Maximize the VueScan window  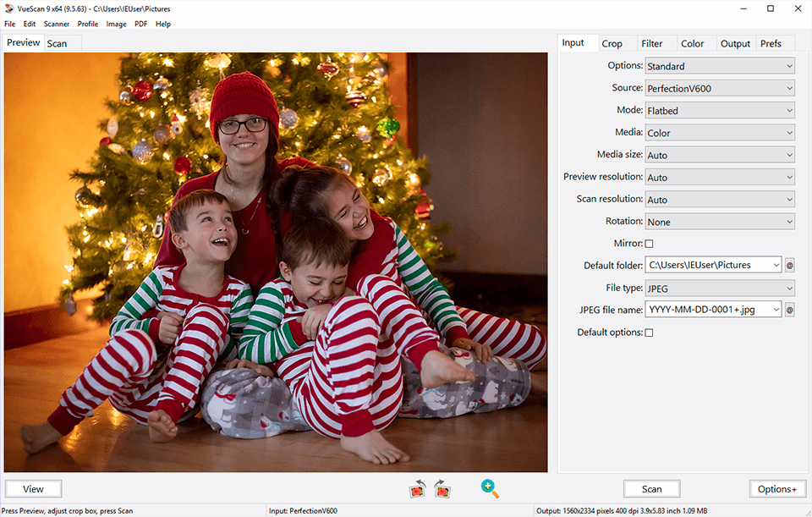(x=771, y=8)
